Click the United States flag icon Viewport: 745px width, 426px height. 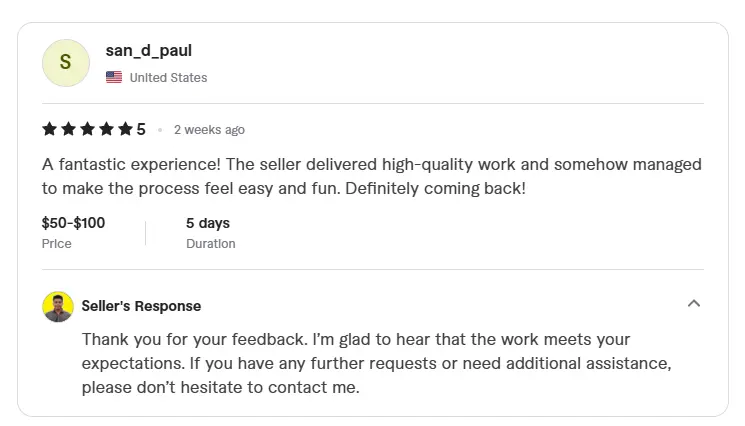point(114,77)
